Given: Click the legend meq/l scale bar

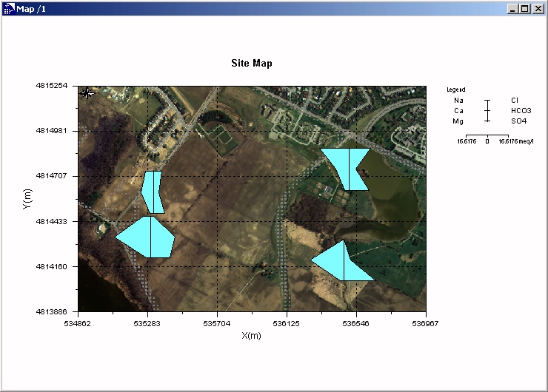Looking at the screenshot, I should 487,136.
